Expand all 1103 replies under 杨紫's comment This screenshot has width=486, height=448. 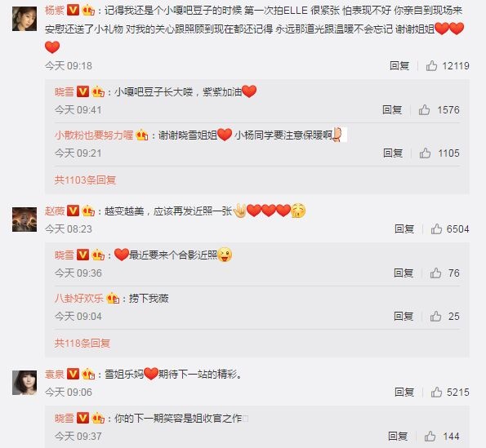tap(85, 180)
